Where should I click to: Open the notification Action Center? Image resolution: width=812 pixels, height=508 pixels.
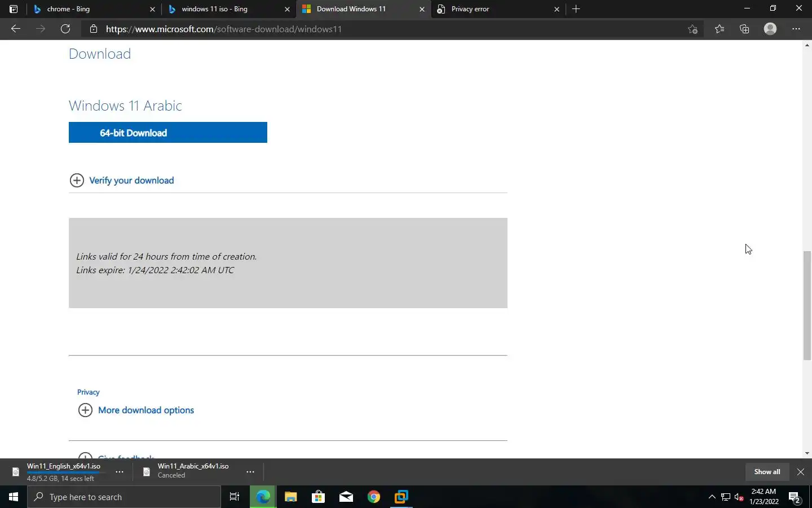coord(795,497)
